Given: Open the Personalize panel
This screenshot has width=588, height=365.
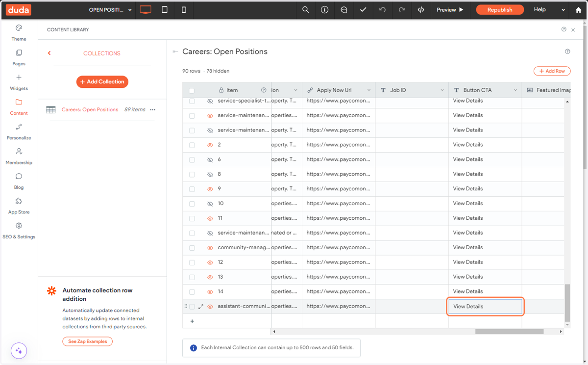Looking at the screenshot, I should (19, 132).
